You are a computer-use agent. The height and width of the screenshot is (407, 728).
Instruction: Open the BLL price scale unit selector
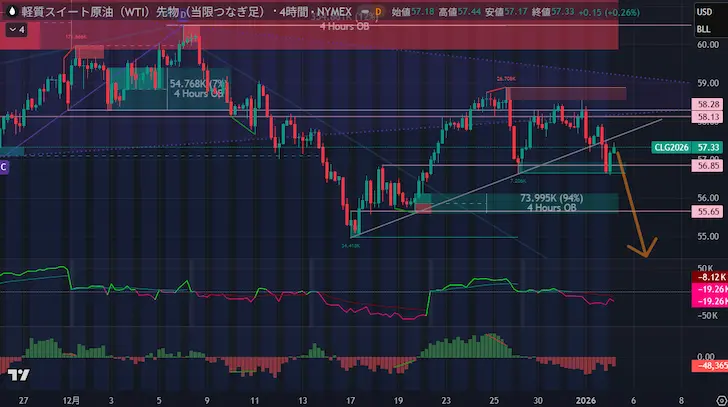[707, 31]
